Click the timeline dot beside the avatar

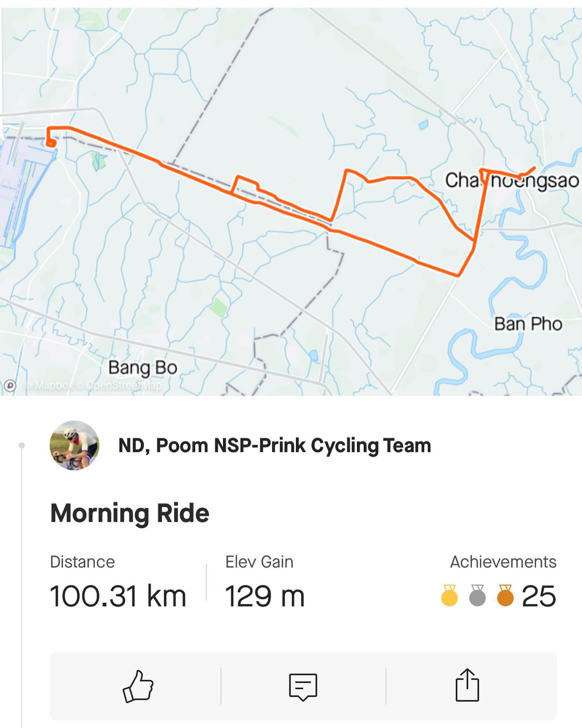tap(22, 445)
